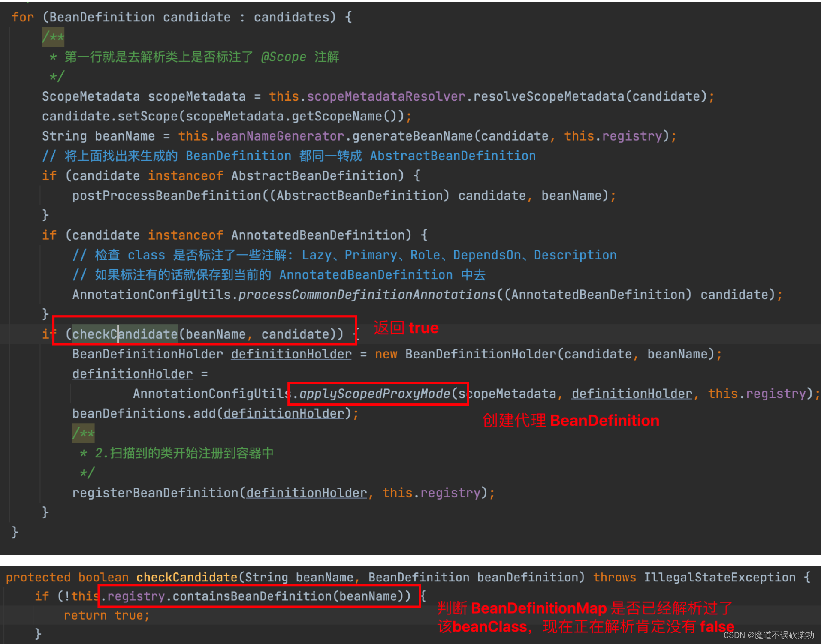Viewport: 821px width, 644px height.
Task: Click 'DependsOn' in the annotations comment
Action: click(487, 255)
